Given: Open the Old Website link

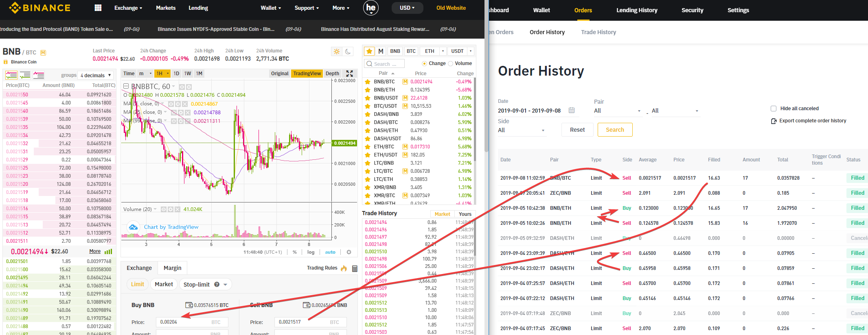Looking at the screenshot, I should coord(451,8).
